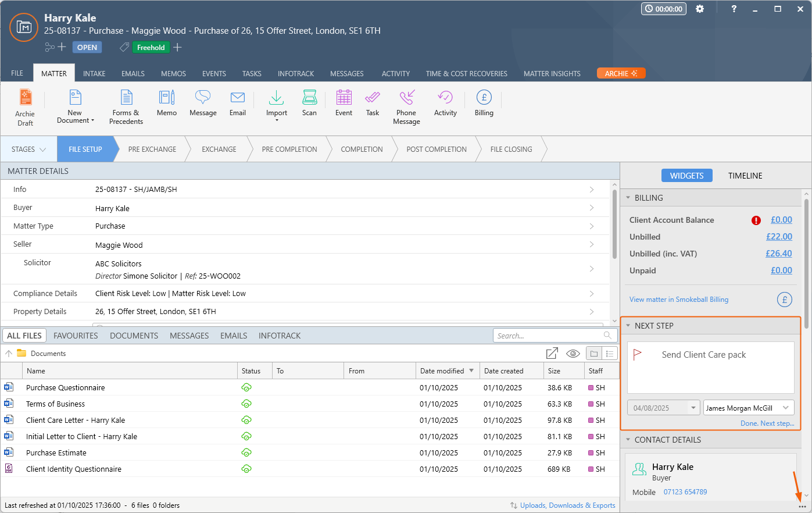Open settings gear in title bar
The height and width of the screenshot is (513, 812).
(x=700, y=9)
